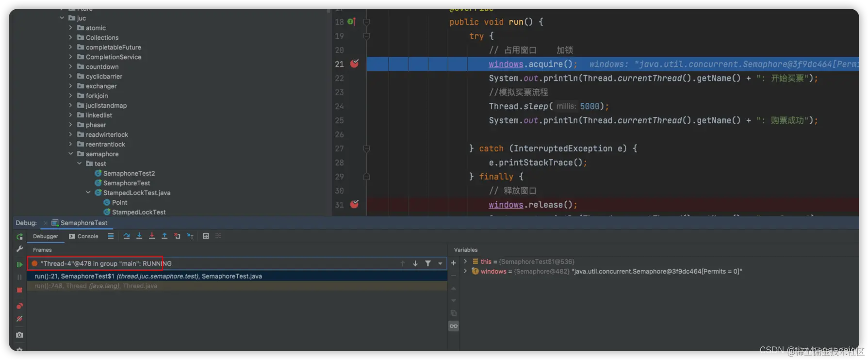Expand the atomic folder

71,28
